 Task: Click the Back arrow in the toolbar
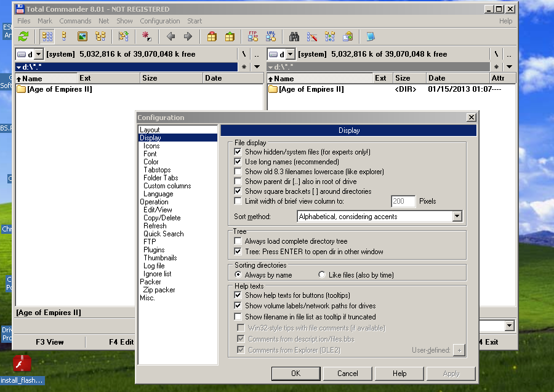pos(171,37)
